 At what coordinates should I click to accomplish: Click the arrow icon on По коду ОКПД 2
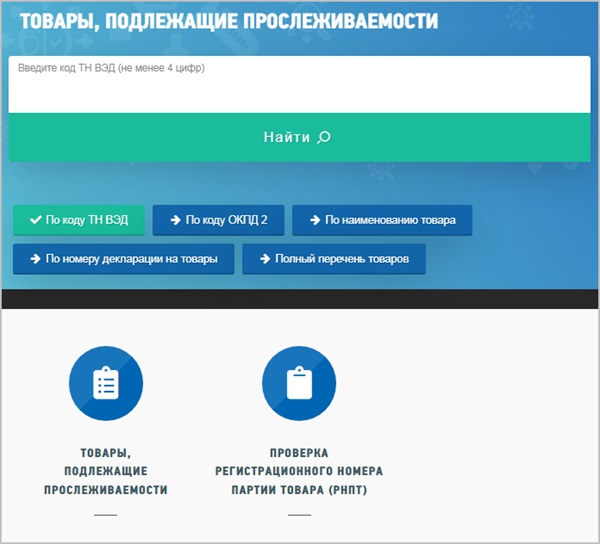coord(175,220)
